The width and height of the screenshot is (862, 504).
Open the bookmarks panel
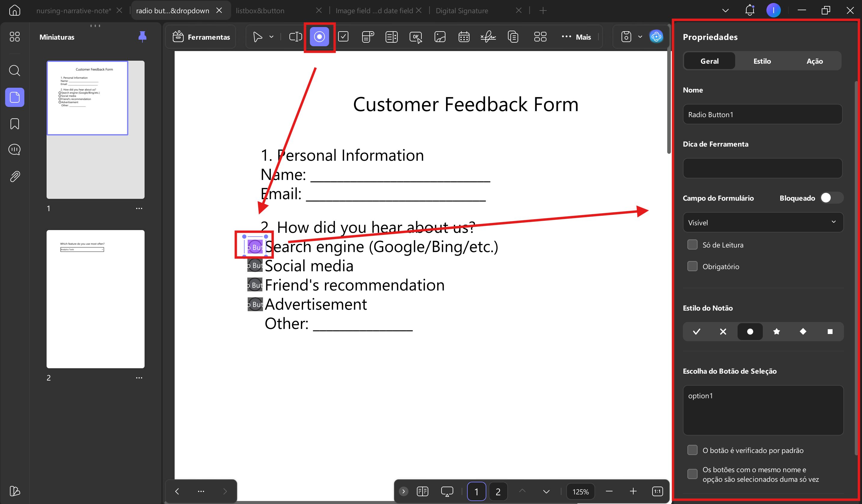[x=14, y=124]
